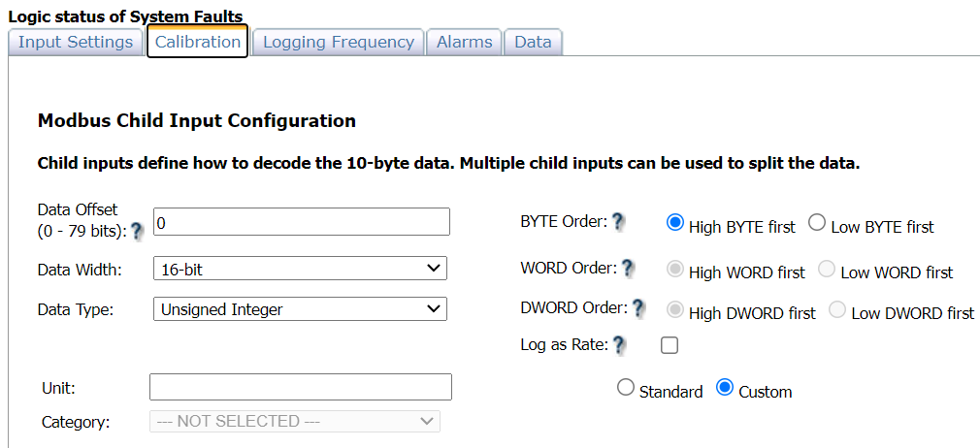This screenshot has height=448, width=980.
Task: Open the Data Width dropdown
Action: 300,269
